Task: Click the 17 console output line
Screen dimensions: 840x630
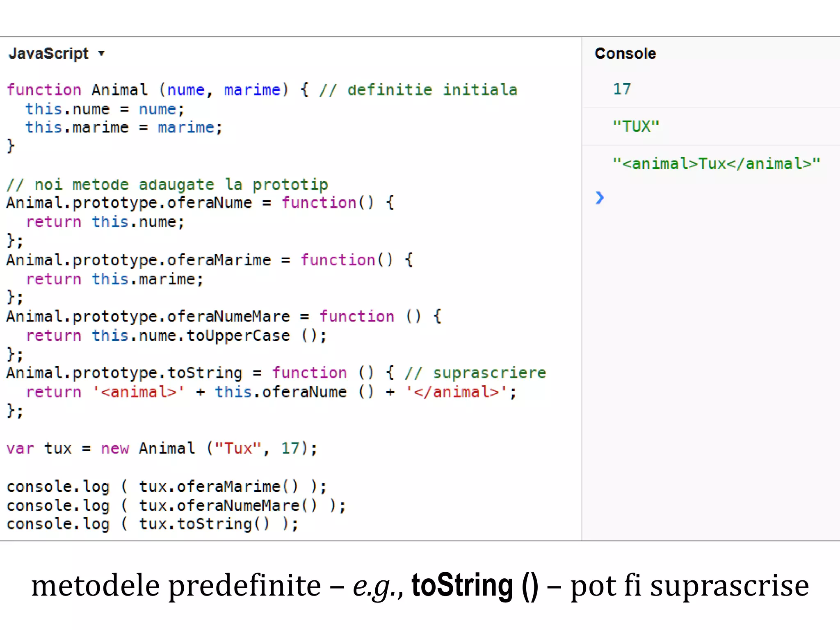Action: [622, 89]
